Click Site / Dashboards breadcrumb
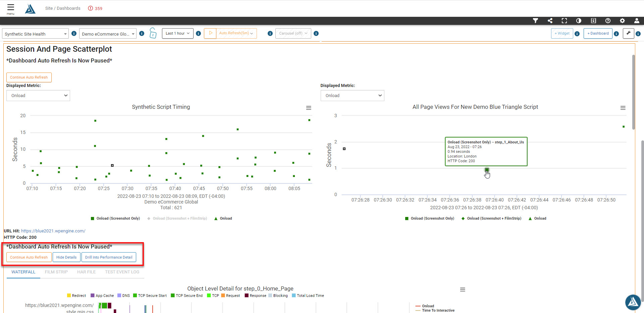The width and height of the screenshot is (644, 313). 63,8
